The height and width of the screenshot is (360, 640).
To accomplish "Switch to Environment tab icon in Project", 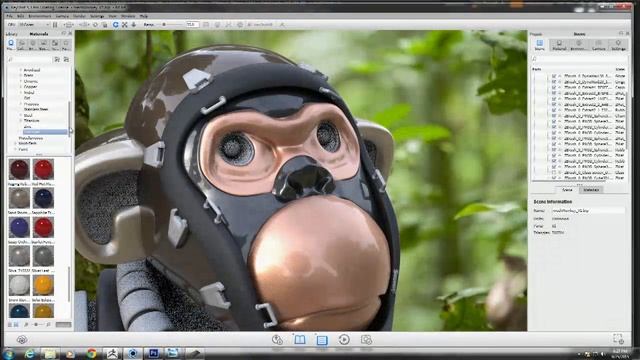I will coord(579,45).
